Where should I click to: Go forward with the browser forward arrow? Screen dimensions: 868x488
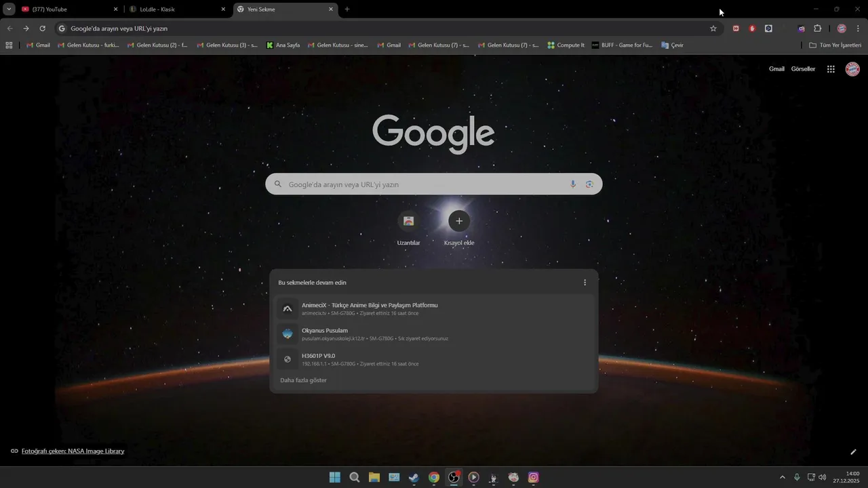pyautogui.click(x=26, y=28)
